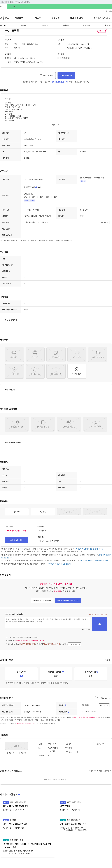Click the question textarea for 채용 담당자

pyautogui.click(x=47, y=622)
